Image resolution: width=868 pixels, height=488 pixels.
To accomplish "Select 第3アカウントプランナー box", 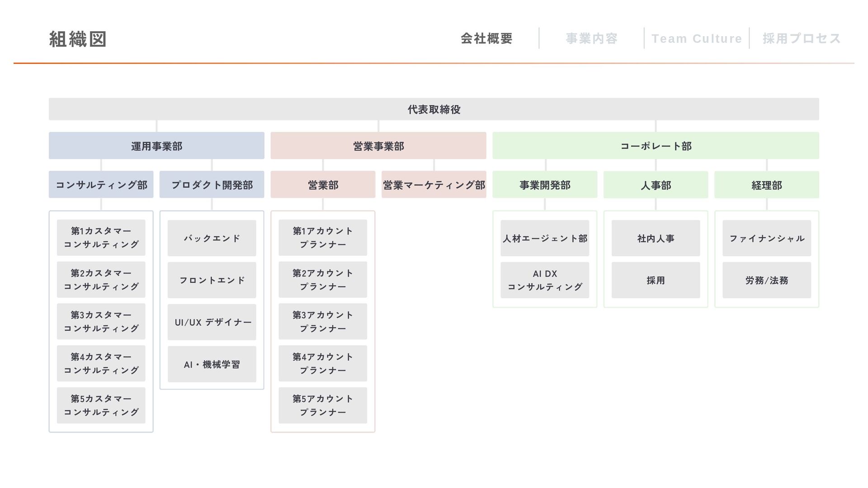I will 322,322.
